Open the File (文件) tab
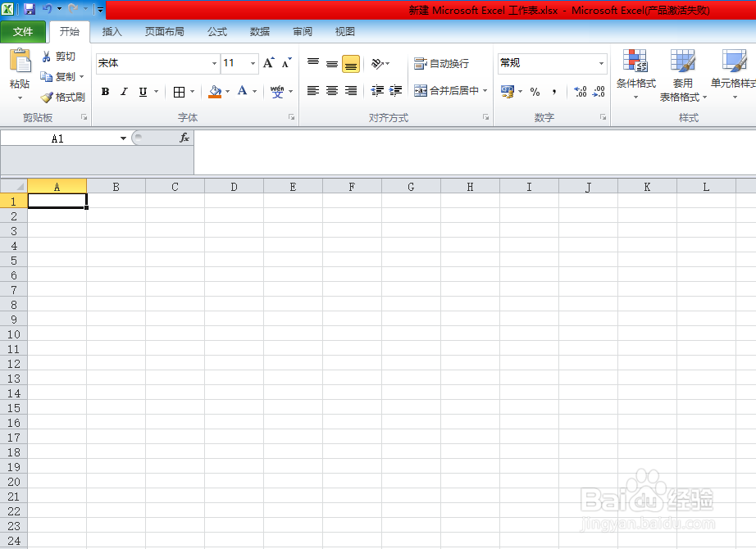The width and height of the screenshot is (756, 549). 23,31
